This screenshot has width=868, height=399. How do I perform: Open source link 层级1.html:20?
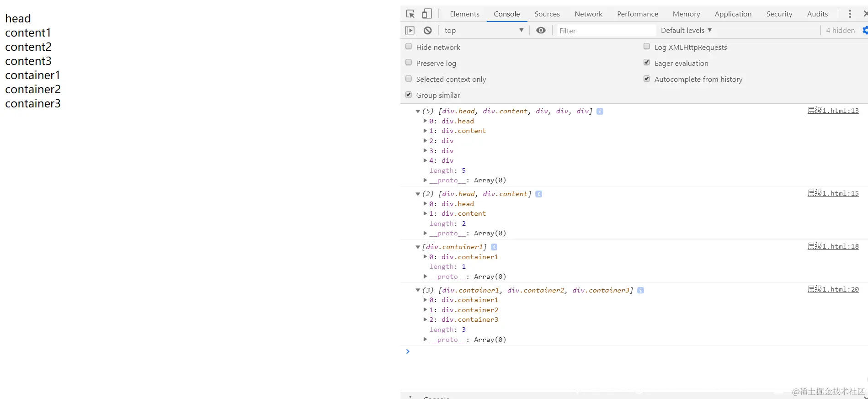click(x=833, y=289)
